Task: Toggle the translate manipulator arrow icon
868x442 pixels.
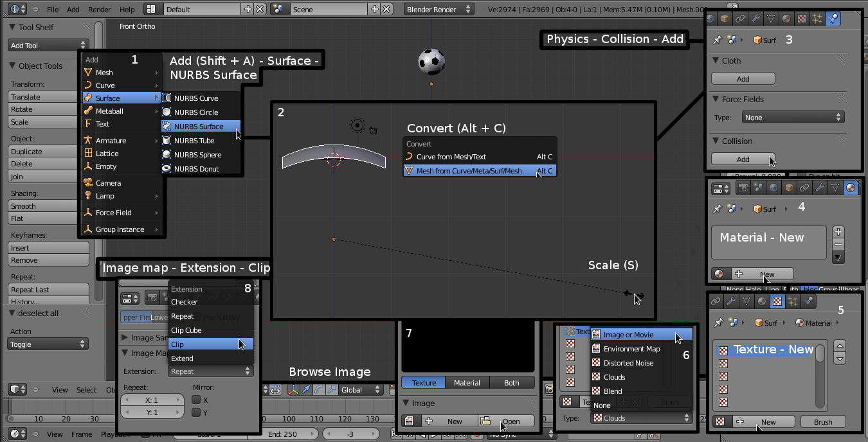Action: click(305, 389)
